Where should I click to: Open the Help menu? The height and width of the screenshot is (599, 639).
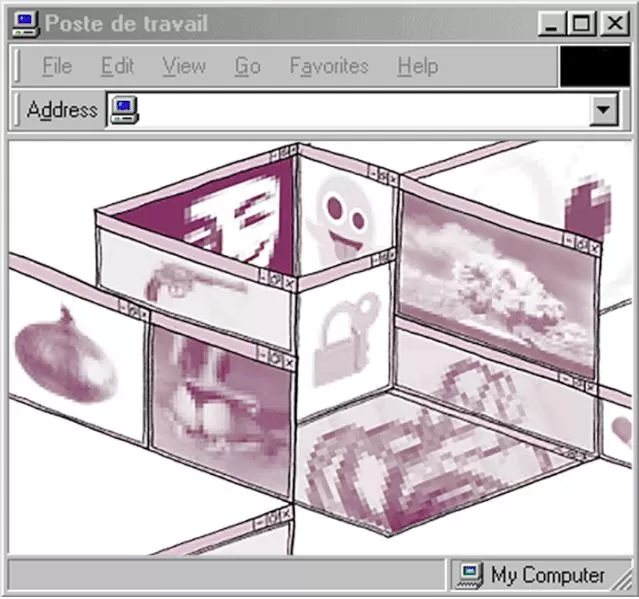coord(418,66)
